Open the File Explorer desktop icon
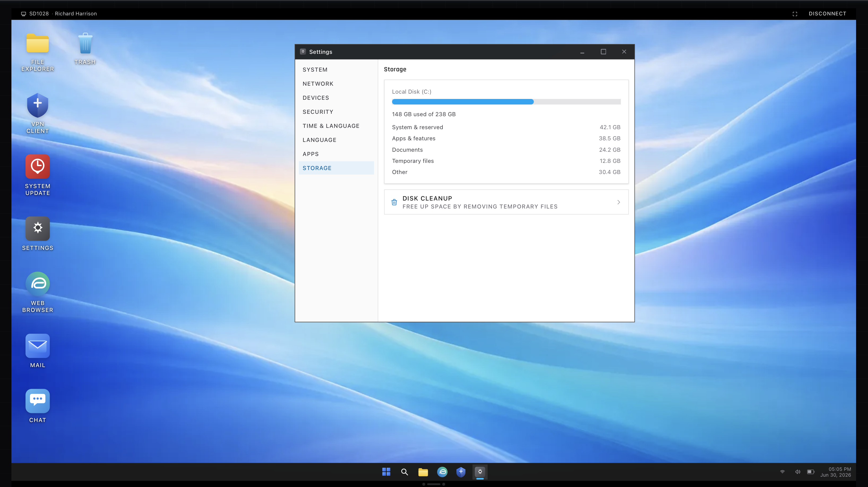Image resolution: width=868 pixels, height=487 pixels. point(37,52)
